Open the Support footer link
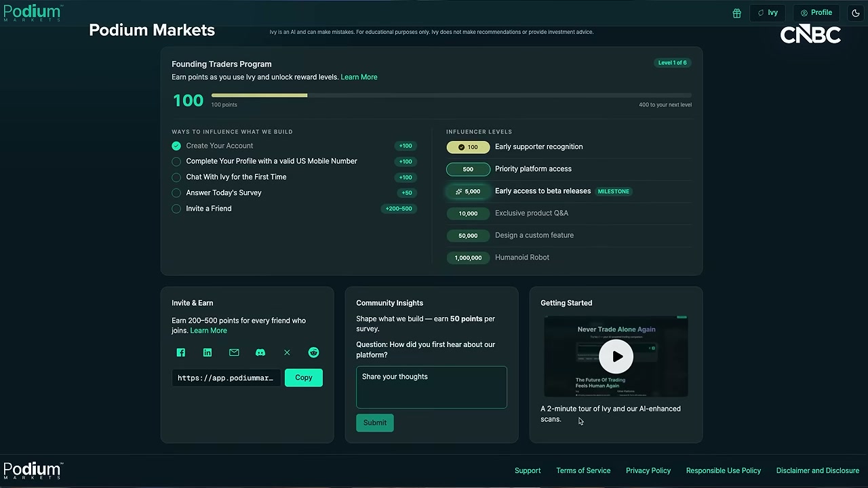The image size is (868, 488). (528, 470)
